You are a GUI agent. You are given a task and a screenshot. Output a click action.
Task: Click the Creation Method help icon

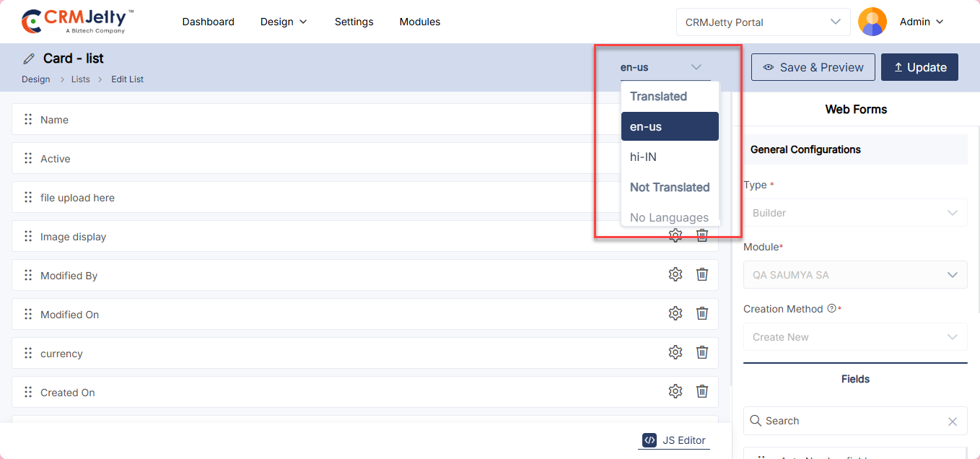pos(831,309)
